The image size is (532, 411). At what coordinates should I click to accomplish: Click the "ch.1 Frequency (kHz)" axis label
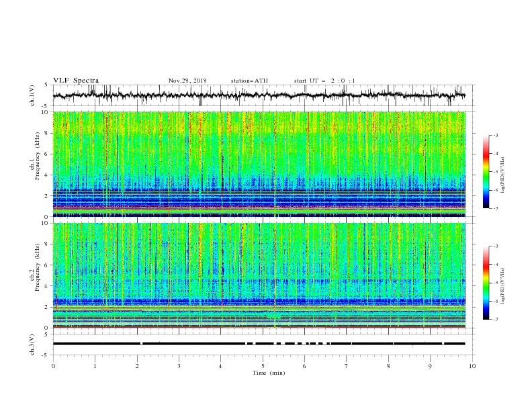click(35, 156)
